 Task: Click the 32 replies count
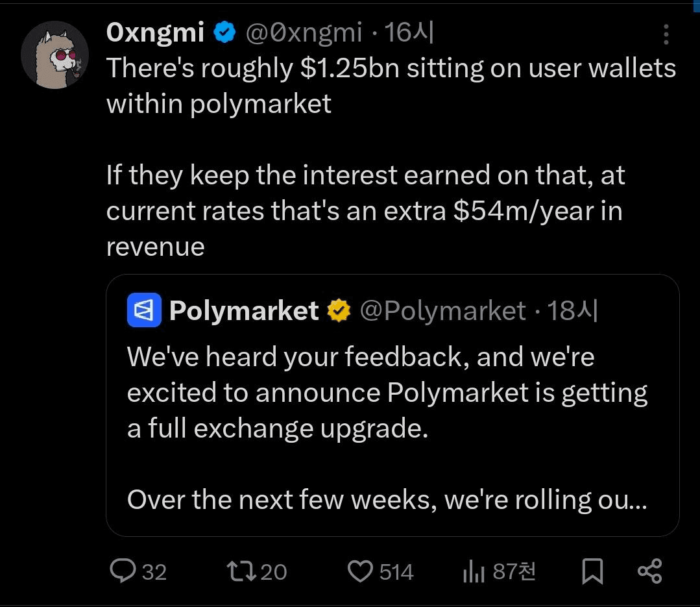(x=154, y=572)
